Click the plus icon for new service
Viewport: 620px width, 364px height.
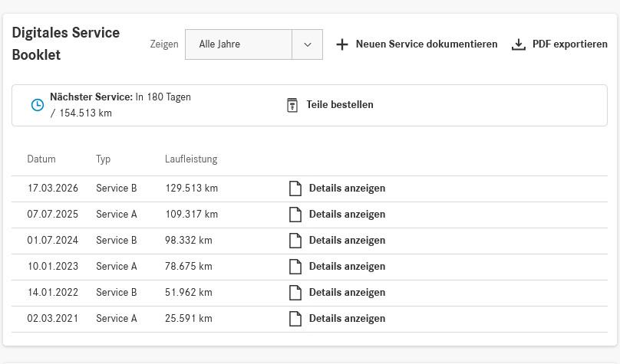click(x=342, y=44)
